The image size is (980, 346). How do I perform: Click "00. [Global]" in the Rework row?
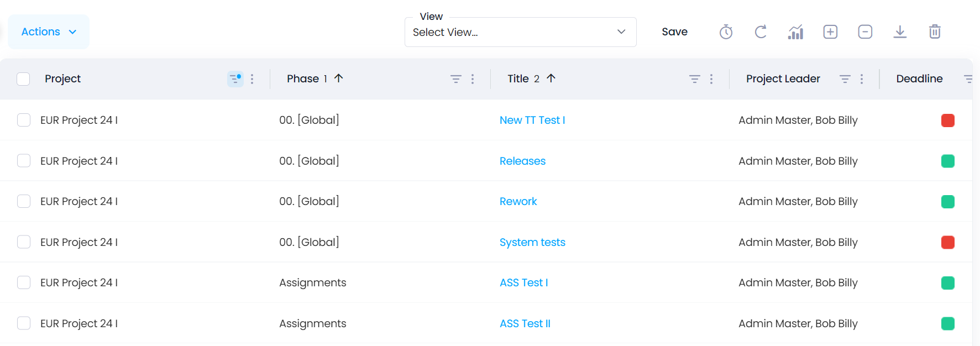click(x=309, y=201)
